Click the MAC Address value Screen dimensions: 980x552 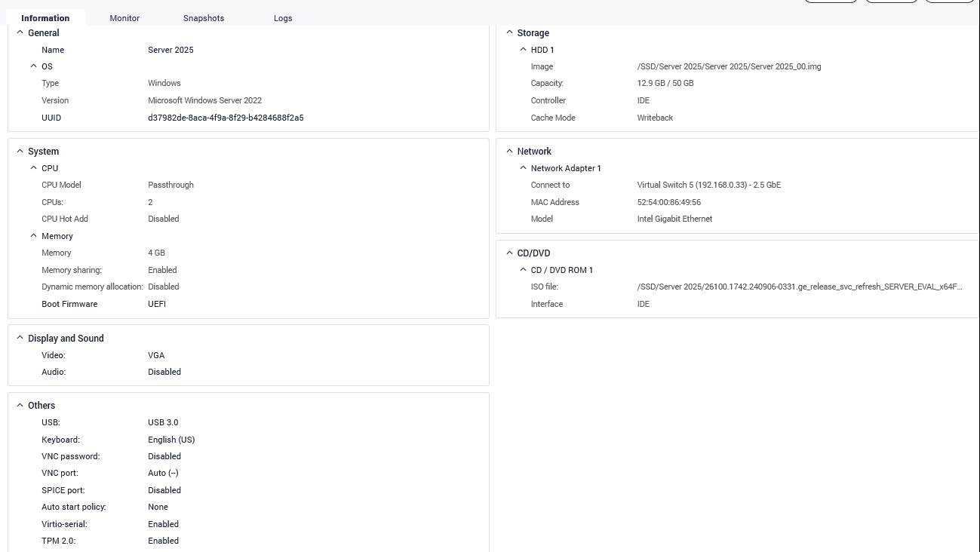click(668, 202)
